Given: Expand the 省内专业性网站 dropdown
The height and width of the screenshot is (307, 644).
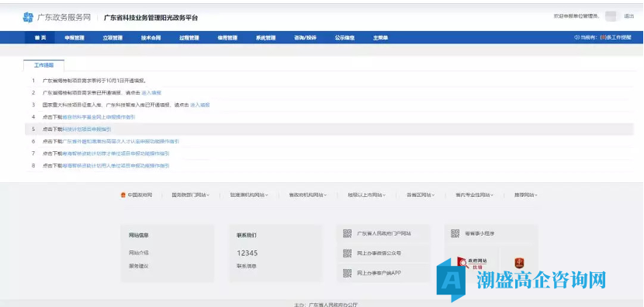Looking at the screenshot, I should (x=474, y=195).
